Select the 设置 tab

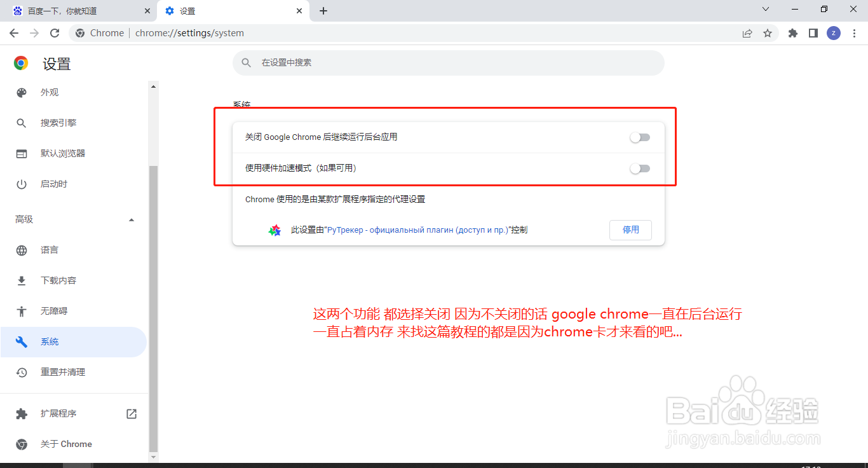233,11
